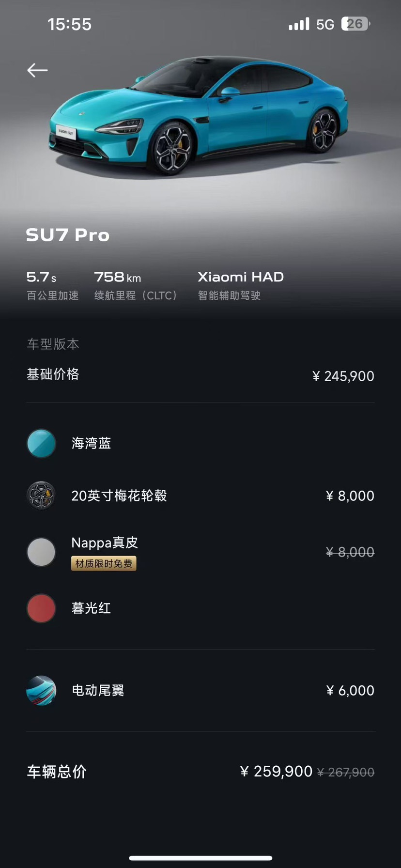This screenshot has height=868, width=401.
Task: Tap the blue SU7 car image
Action: click(199, 115)
